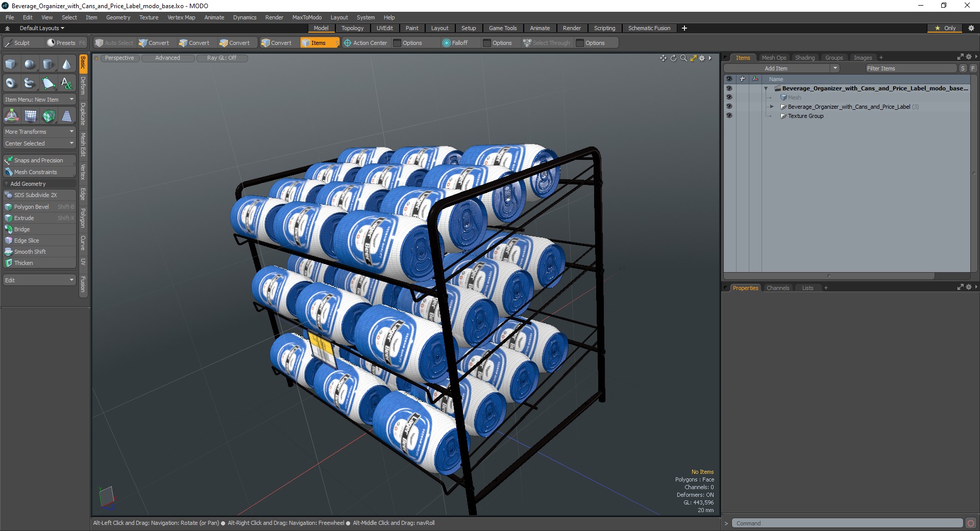Collapse the scene root tree item

click(766, 88)
